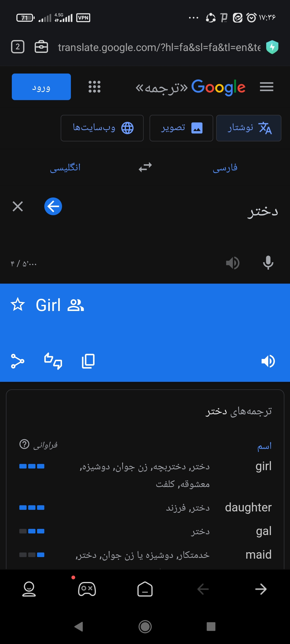Tap the blue back arrow button
290x644 pixels.
(x=53, y=206)
